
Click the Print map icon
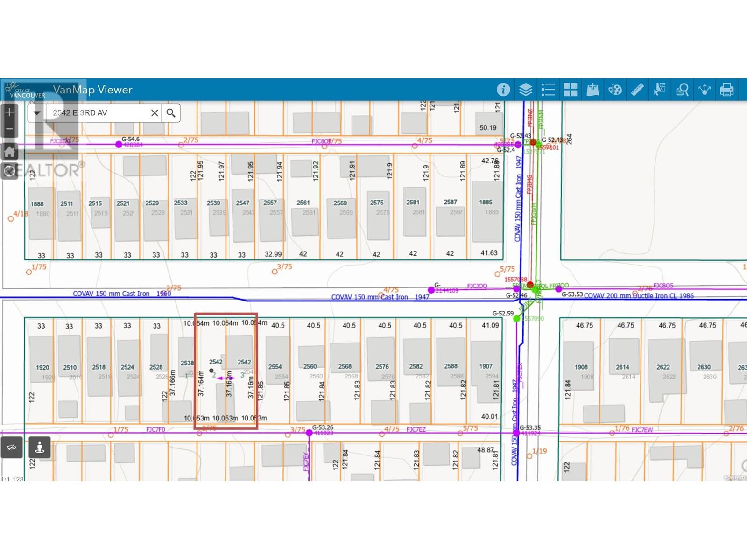tap(726, 90)
